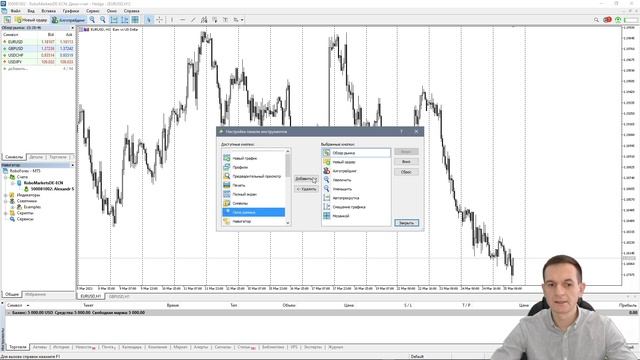
Task: Zoom out chart with main toolbar magnifier
Action: tap(103, 20)
